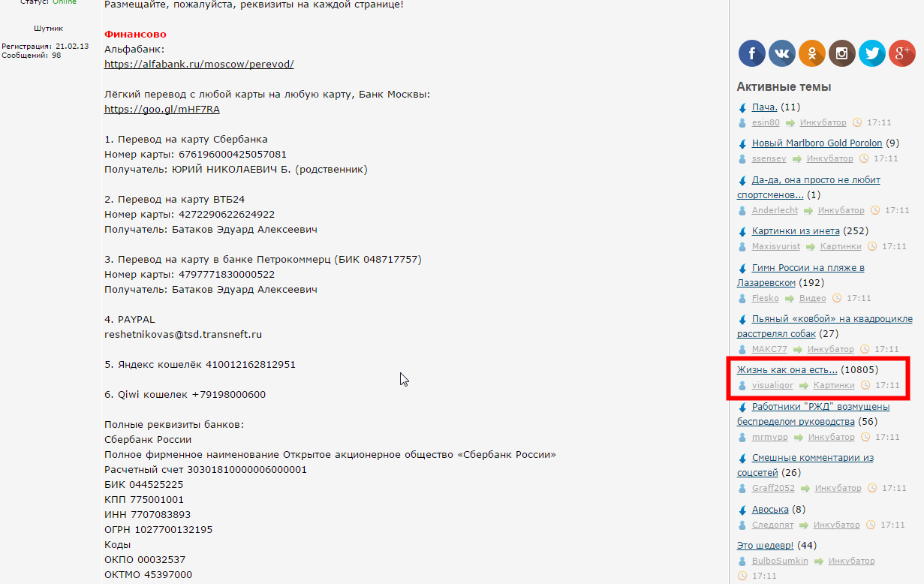Click blue arrow beside Да-да, она просто не любит
The width and height of the screenshot is (924, 584).
(x=742, y=181)
